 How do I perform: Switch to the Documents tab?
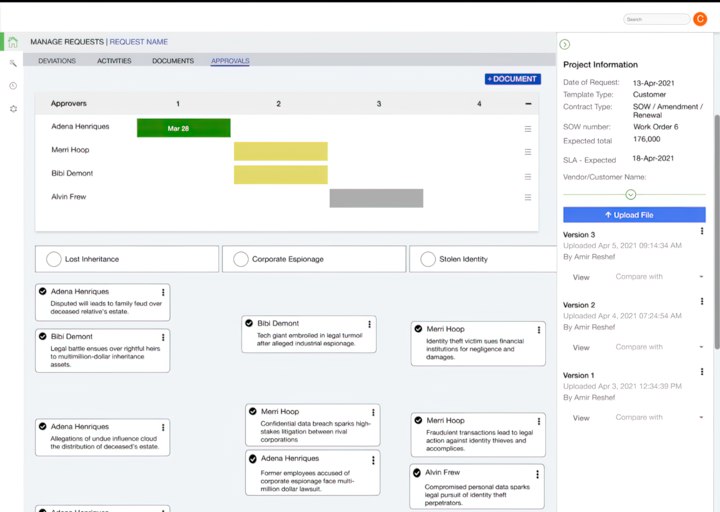tap(173, 61)
